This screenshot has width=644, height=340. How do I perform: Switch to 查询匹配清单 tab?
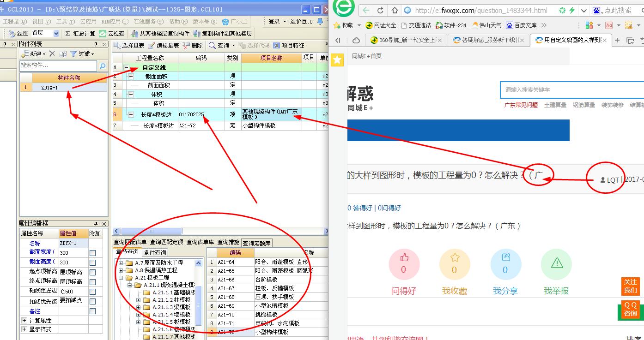(130, 242)
